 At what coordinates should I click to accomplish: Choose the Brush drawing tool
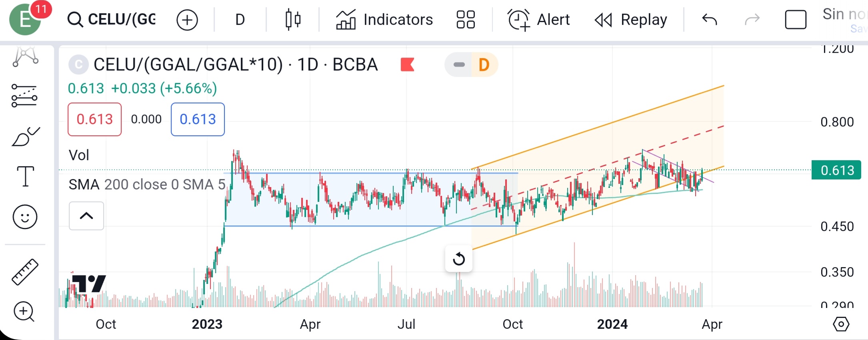(26, 137)
